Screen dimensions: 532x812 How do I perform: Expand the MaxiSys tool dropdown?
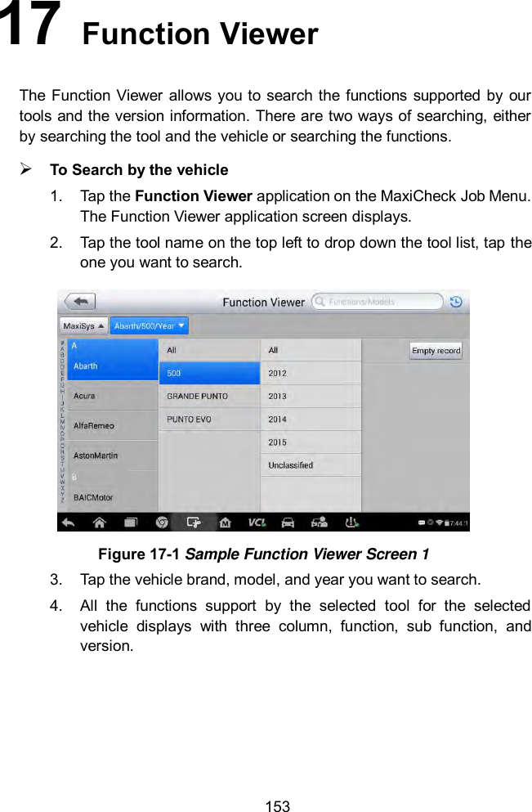click(83, 325)
